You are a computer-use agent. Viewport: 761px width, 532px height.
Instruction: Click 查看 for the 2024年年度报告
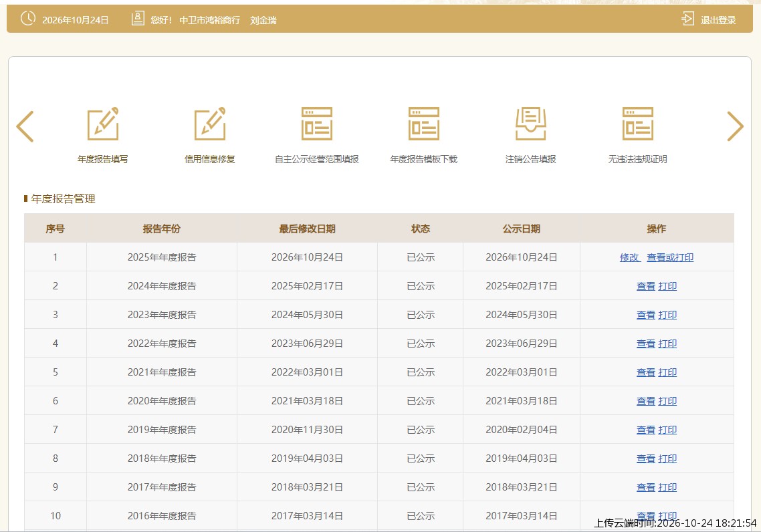coord(646,286)
